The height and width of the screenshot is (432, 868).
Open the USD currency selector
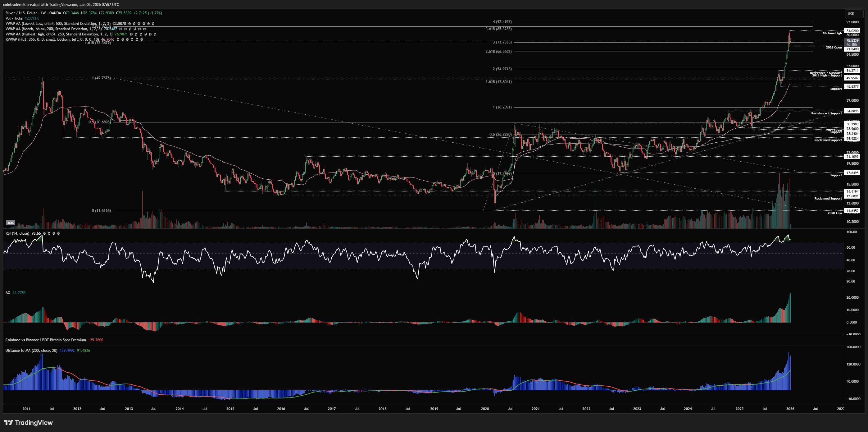pyautogui.click(x=851, y=14)
